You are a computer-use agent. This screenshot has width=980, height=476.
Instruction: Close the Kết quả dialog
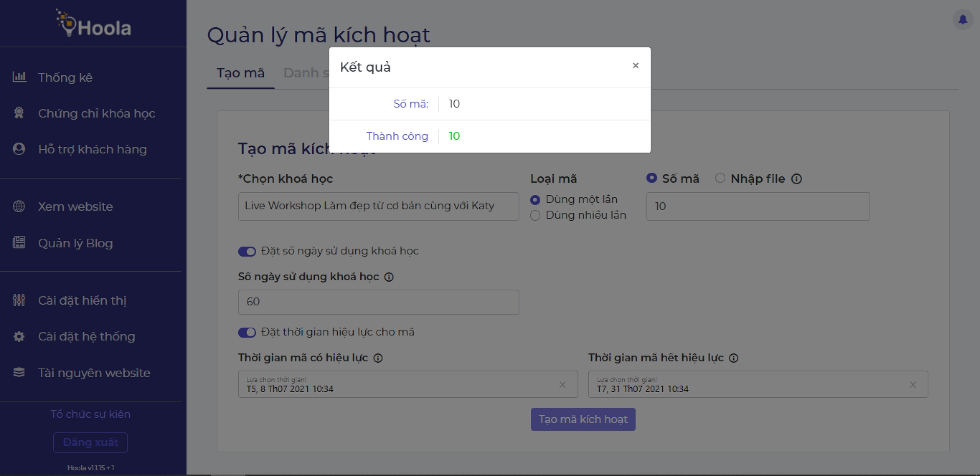pos(635,66)
